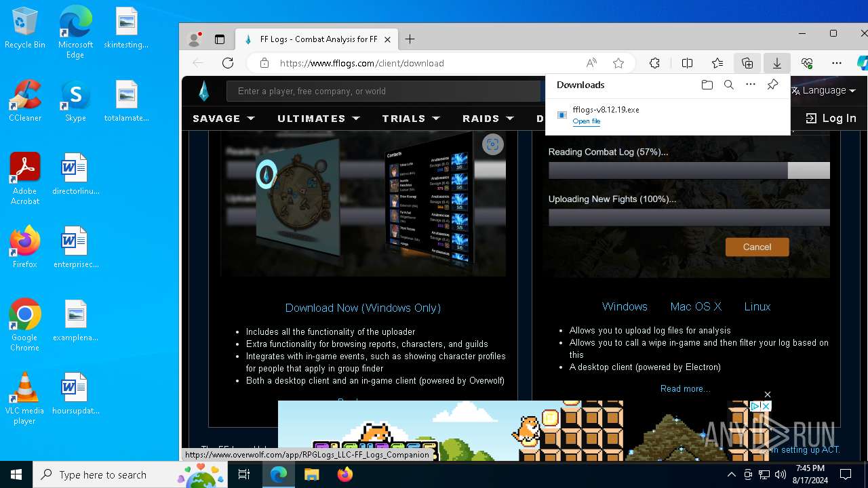
Task: Expand the TRIALS dropdown menu
Action: (x=411, y=119)
